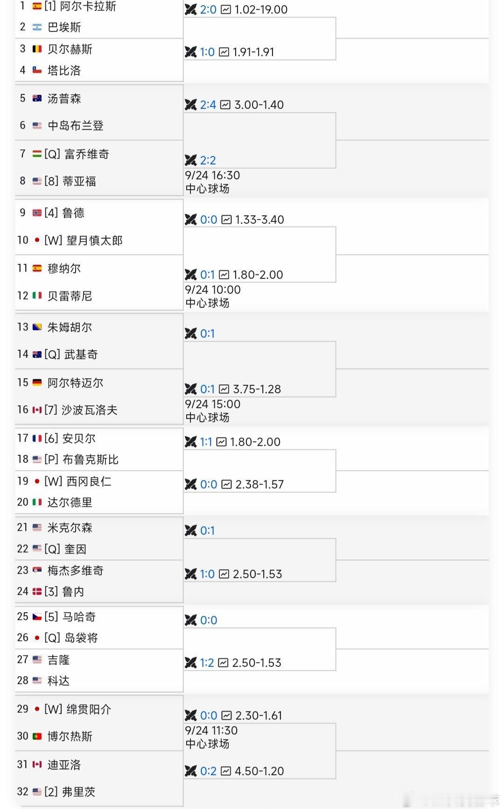Viewport: 504px width, 812px height.
Task: Click head-to-head icon beside 1:2 score
Action: pyautogui.click(x=191, y=663)
